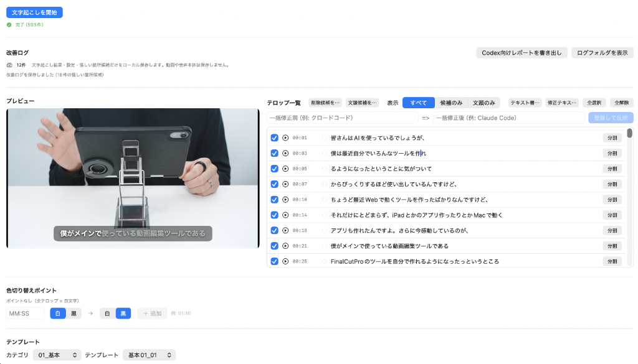Uncheck the 00:21 telop row checkbox
This screenshot has height=364, width=638.
pos(274,246)
